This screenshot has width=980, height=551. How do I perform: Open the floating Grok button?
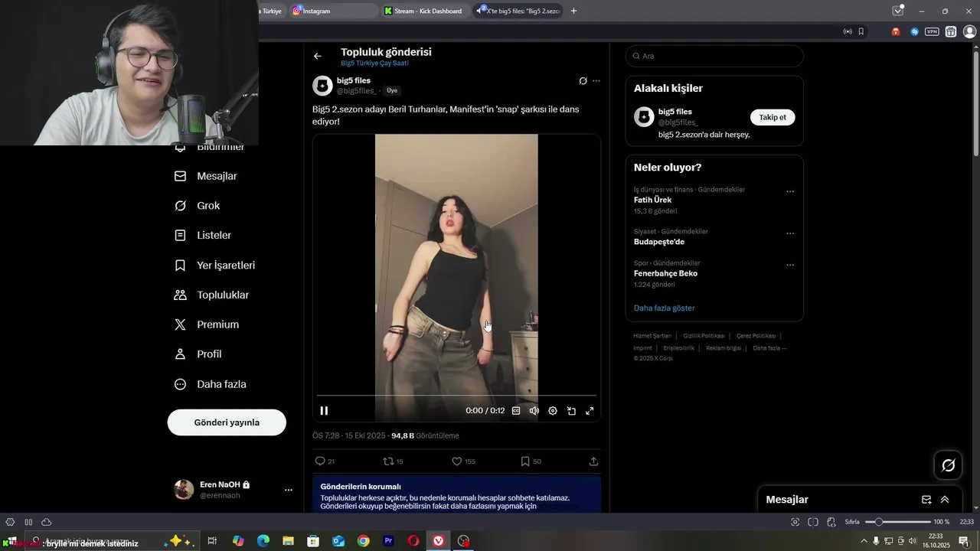[x=948, y=465]
